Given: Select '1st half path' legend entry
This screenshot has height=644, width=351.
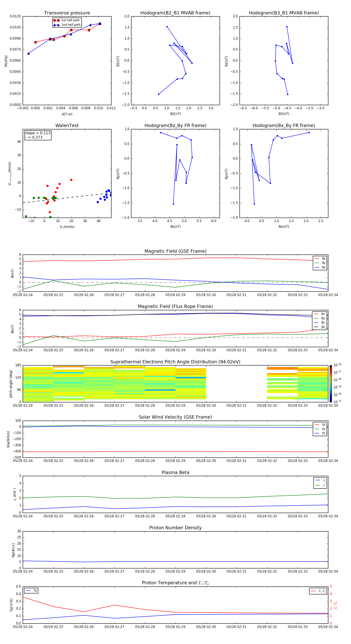Looking at the screenshot, I should 66,20.
